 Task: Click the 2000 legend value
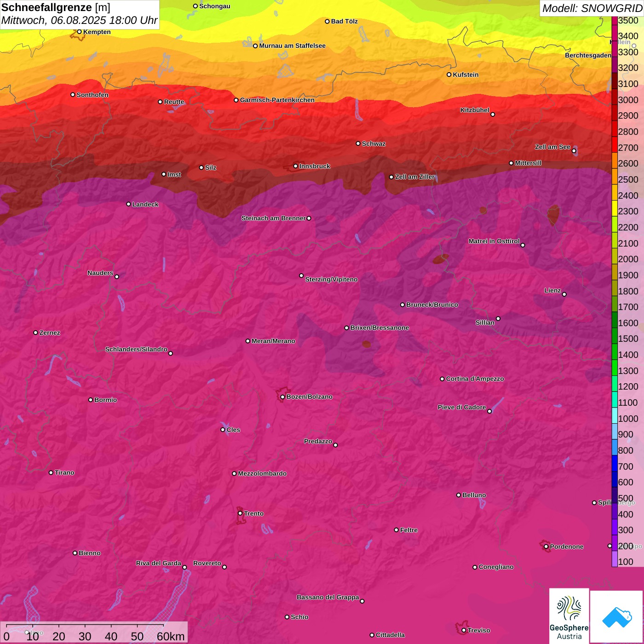[628, 259]
